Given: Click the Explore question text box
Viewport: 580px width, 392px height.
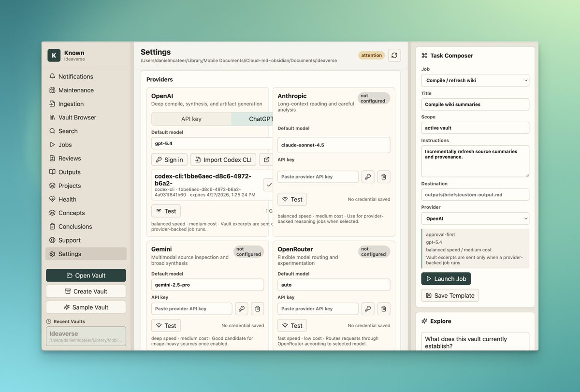Looking at the screenshot, I should 475,341.
